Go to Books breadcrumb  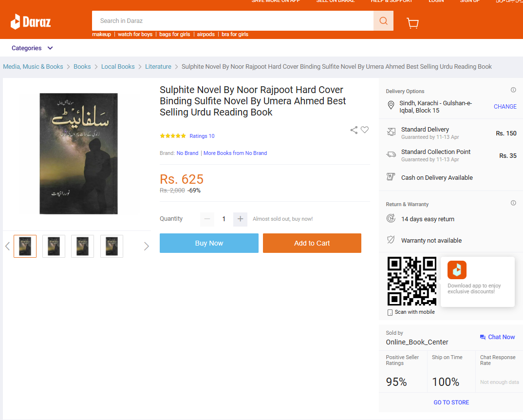(x=82, y=66)
